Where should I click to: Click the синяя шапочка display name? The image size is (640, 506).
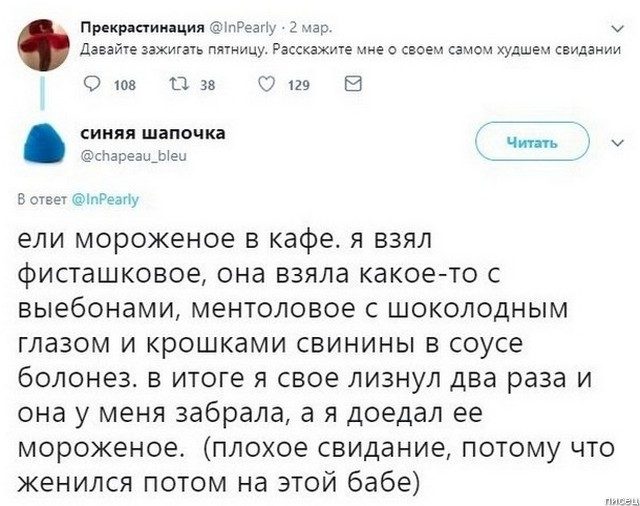click(152, 133)
